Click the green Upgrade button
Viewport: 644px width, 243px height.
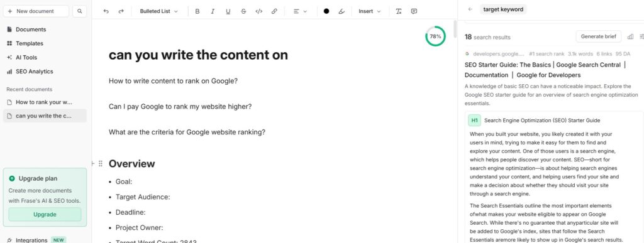45,214
